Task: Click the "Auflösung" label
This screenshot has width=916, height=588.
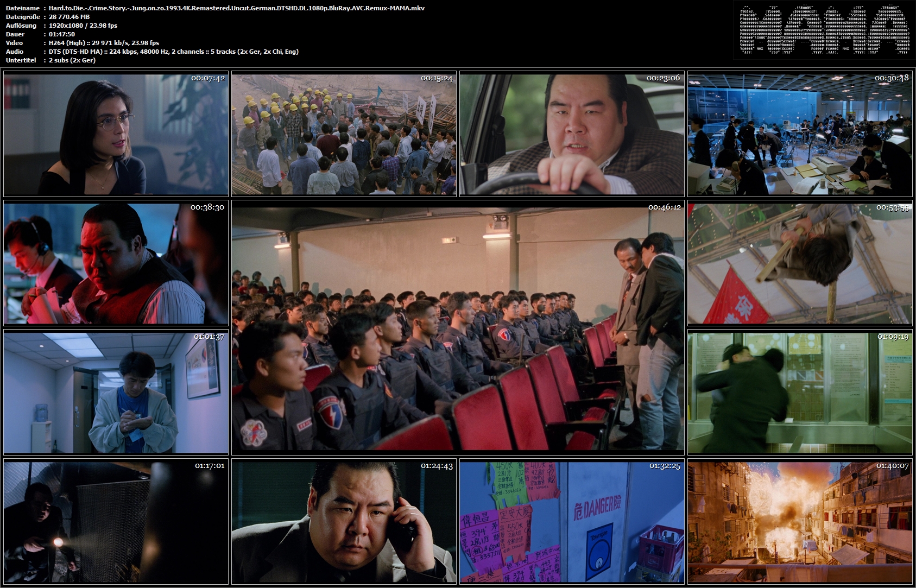Action: click(21, 26)
